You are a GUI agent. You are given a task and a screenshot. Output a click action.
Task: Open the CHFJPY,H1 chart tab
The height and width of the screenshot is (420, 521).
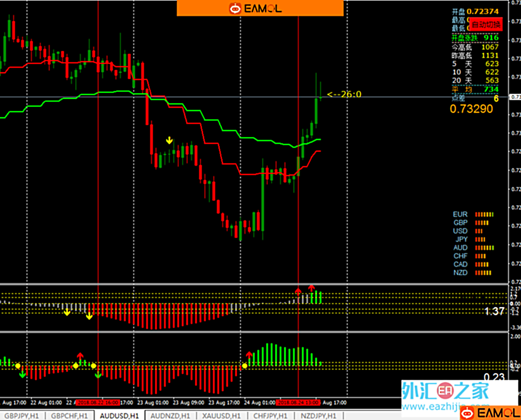[270, 415]
